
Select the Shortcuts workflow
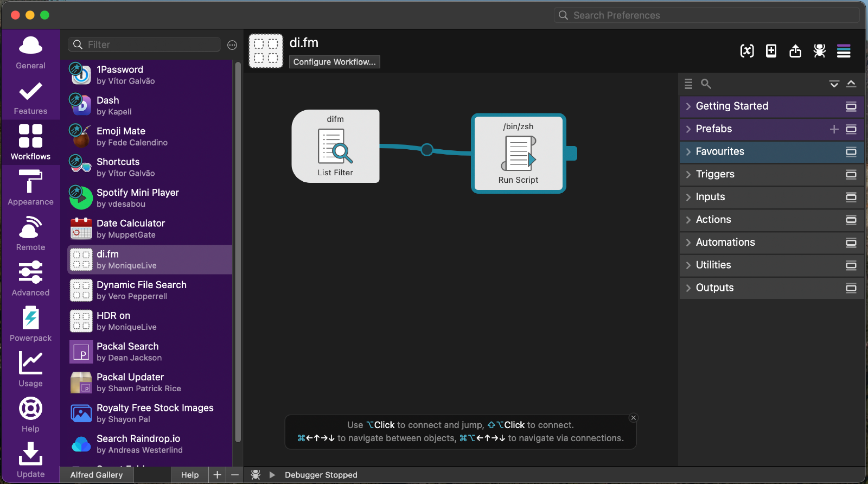pyautogui.click(x=150, y=167)
